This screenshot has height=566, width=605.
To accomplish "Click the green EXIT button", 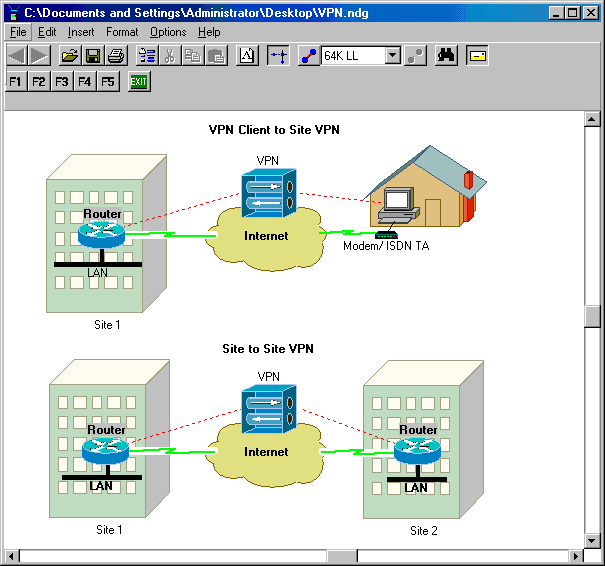I will [x=139, y=81].
